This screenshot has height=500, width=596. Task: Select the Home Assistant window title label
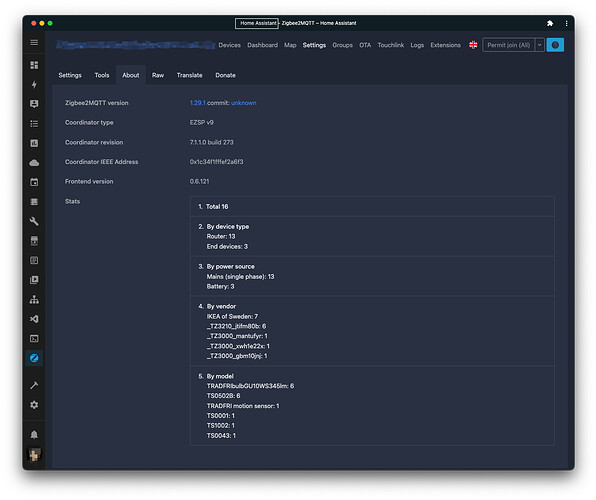point(257,23)
